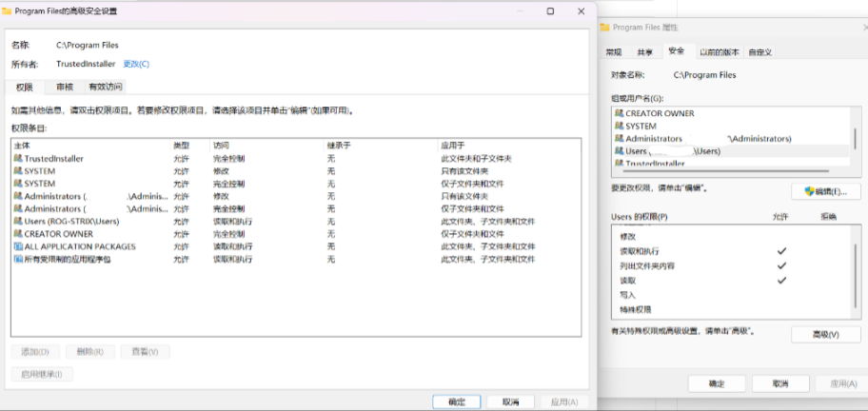Image resolution: width=868 pixels, height=411 pixels.
Task: Select 所有受限制的应用程序包 entry name
Action: (69, 259)
